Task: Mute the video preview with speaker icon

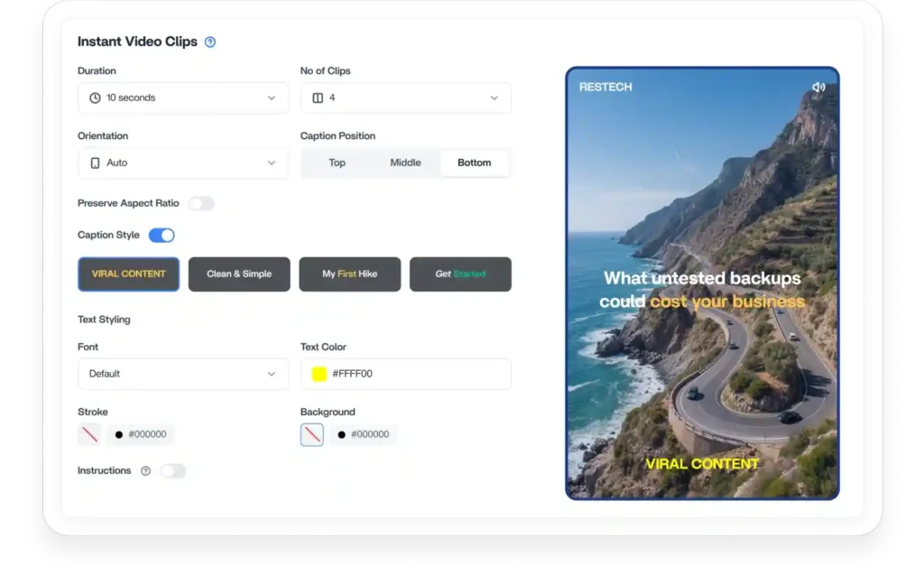Action: click(818, 88)
